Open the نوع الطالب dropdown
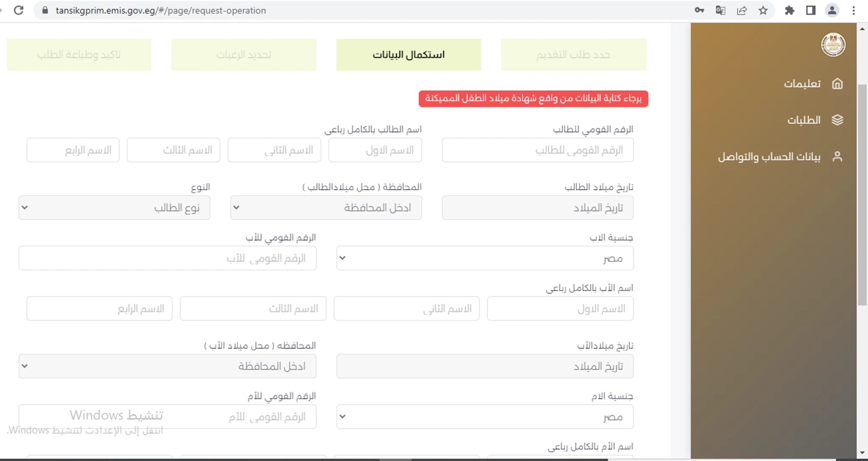Image resolution: width=868 pixels, height=461 pixels. point(114,208)
